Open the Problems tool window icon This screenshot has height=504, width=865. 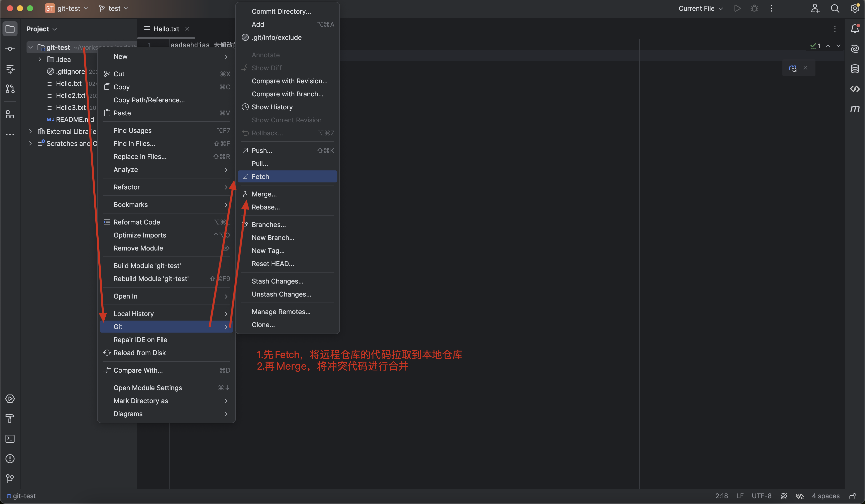pyautogui.click(x=10, y=459)
